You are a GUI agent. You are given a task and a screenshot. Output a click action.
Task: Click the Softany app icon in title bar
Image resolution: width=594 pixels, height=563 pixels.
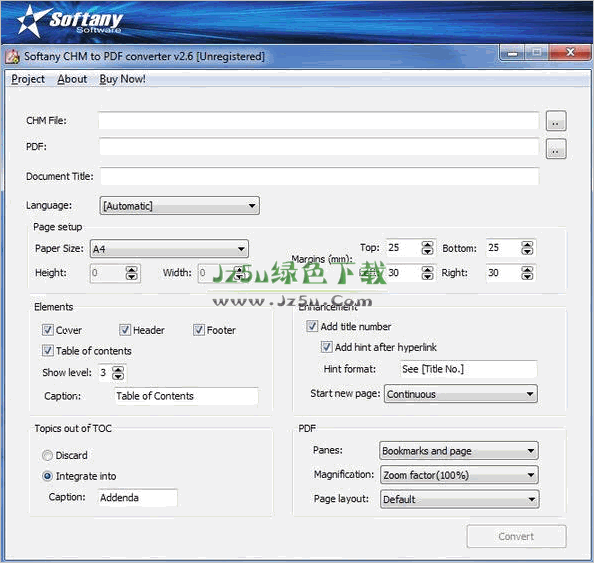click(12, 56)
